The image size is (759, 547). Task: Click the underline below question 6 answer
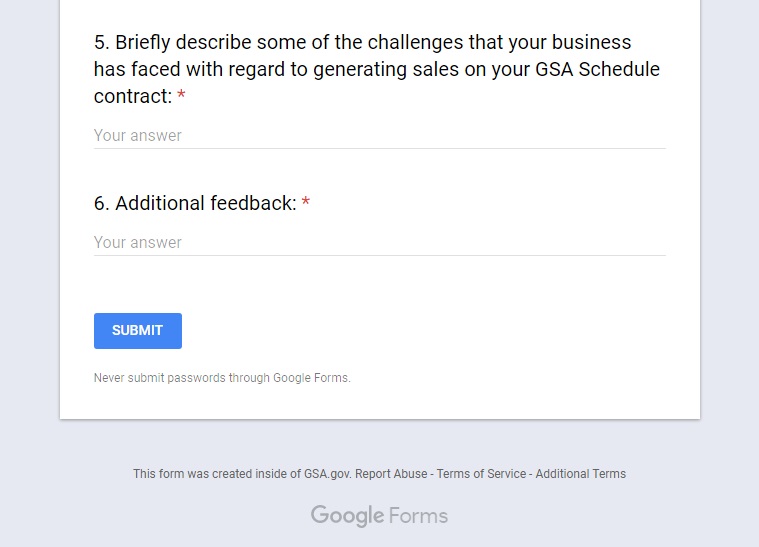tap(379, 256)
